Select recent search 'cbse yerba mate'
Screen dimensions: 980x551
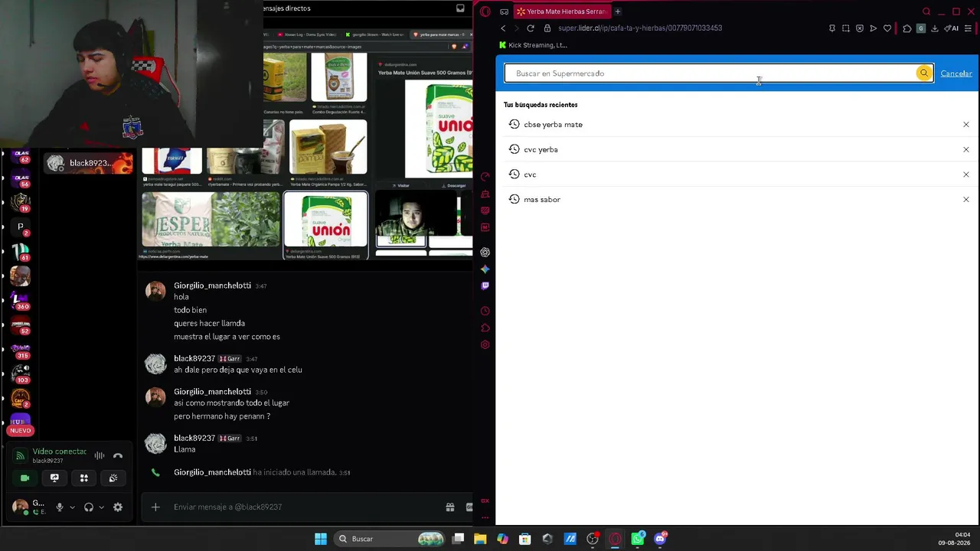[x=553, y=125]
